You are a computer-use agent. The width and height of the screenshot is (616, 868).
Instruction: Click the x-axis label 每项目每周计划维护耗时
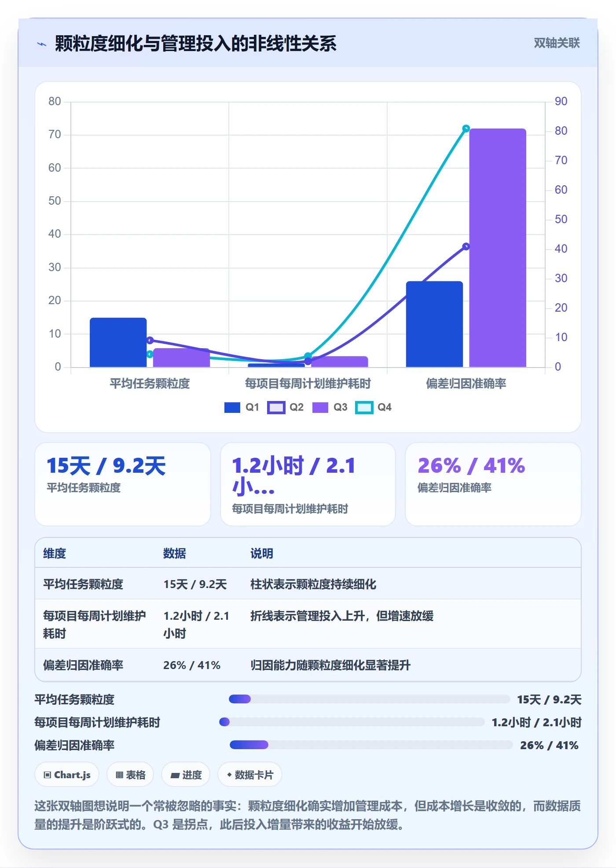pos(308,383)
